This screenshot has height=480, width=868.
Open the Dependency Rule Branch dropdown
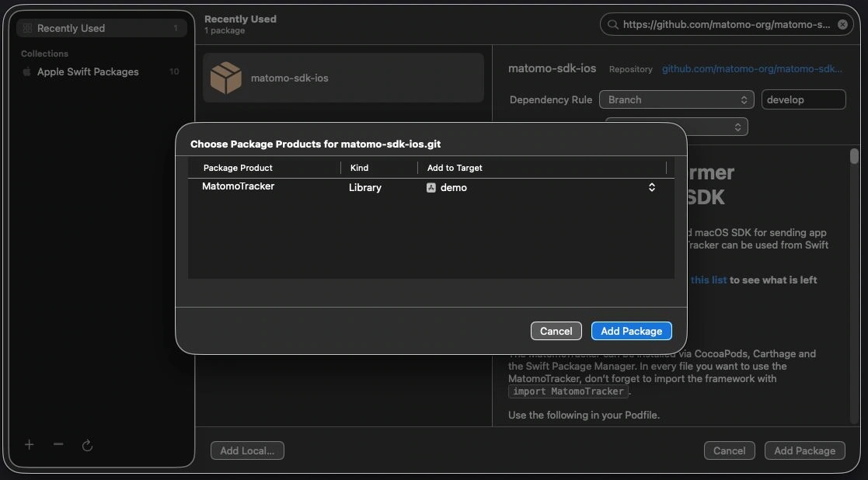point(677,99)
